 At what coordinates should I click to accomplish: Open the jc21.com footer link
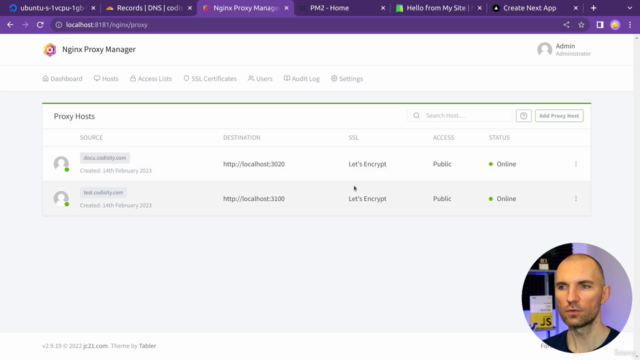tap(96, 346)
